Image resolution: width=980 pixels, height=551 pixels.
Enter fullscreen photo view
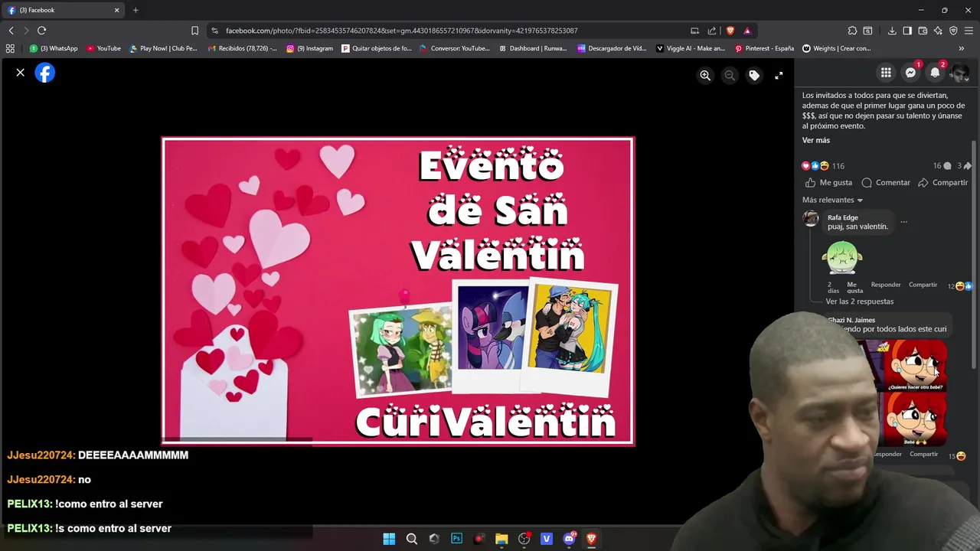pyautogui.click(x=779, y=75)
